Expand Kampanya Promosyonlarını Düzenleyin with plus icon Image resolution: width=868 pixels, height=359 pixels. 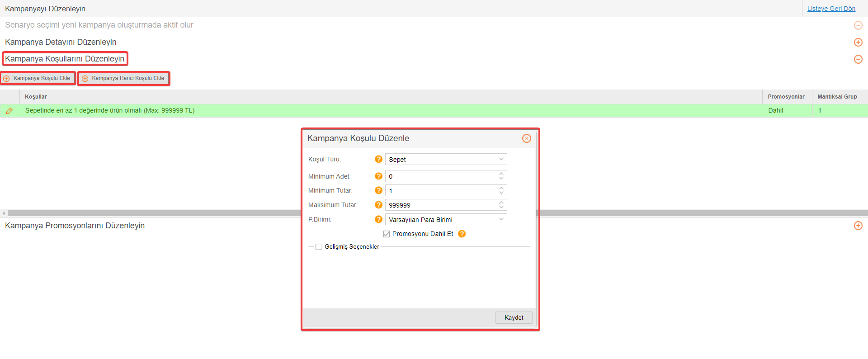858,226
